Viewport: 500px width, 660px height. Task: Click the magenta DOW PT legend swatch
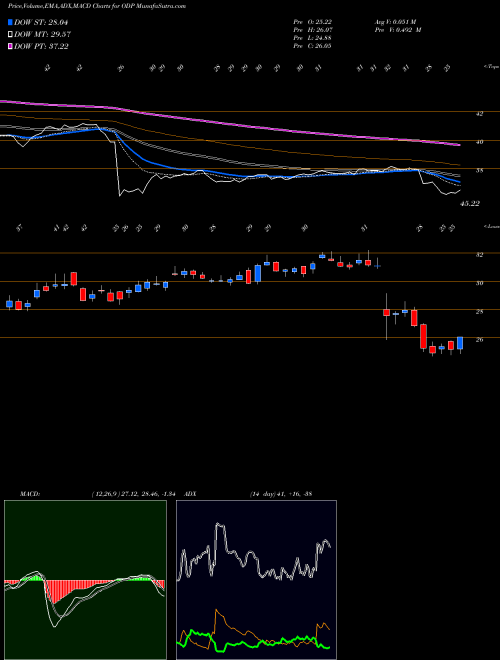(x=10, y=46)
